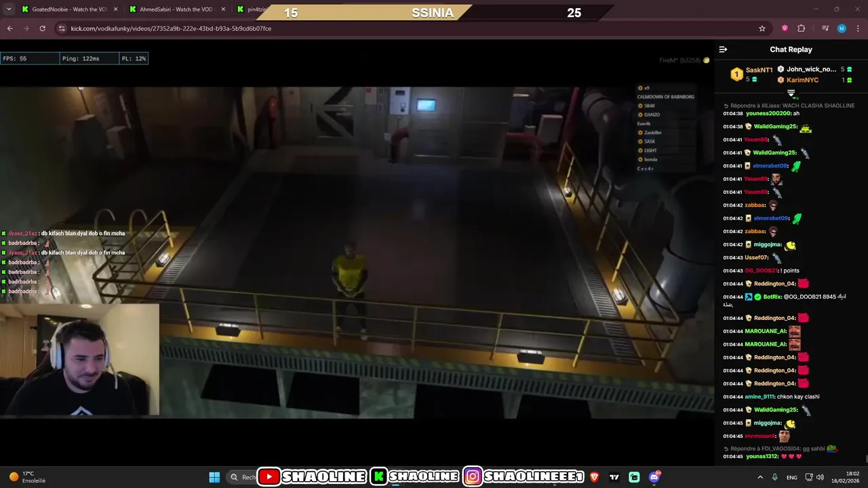Click the 'chkon kay clashi' message
This screenshot has height=488, width=868.
(x=800, y=396)
